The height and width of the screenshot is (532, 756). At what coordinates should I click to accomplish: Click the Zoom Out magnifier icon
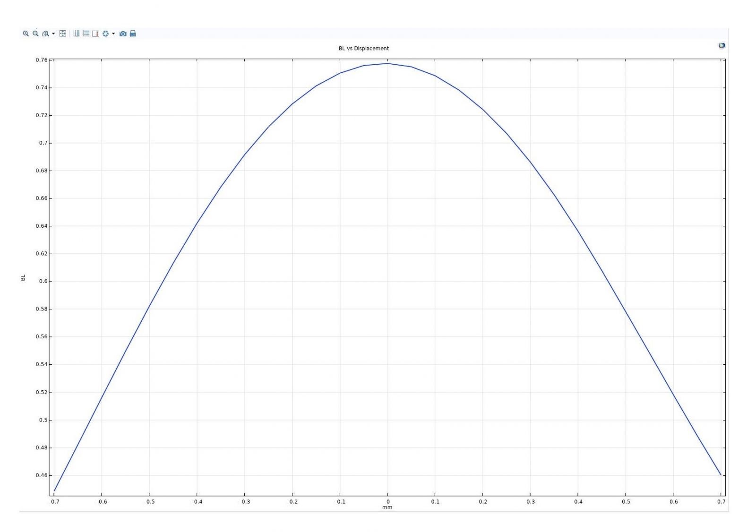pos(35,34)
